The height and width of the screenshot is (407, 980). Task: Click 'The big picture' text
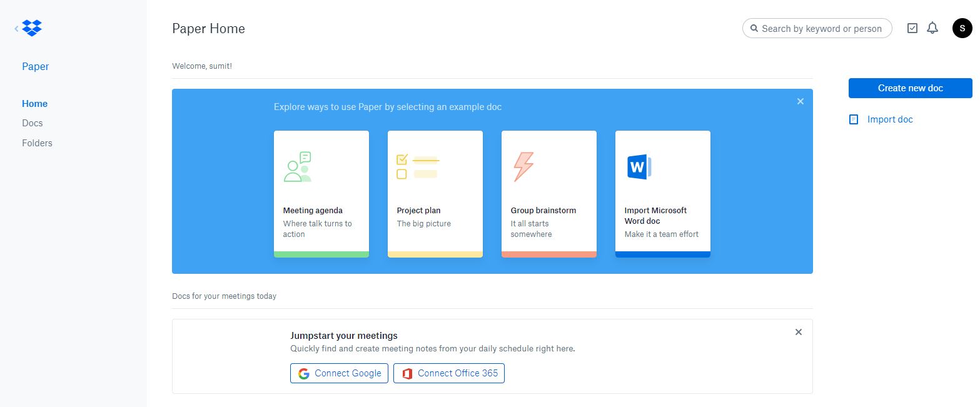pyautogui.click(x=424, y=224)
